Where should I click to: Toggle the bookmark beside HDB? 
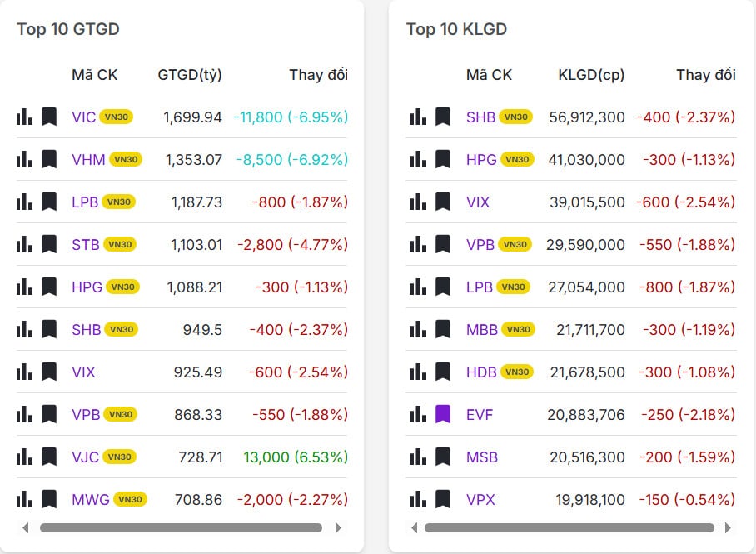tap(441, 372)
